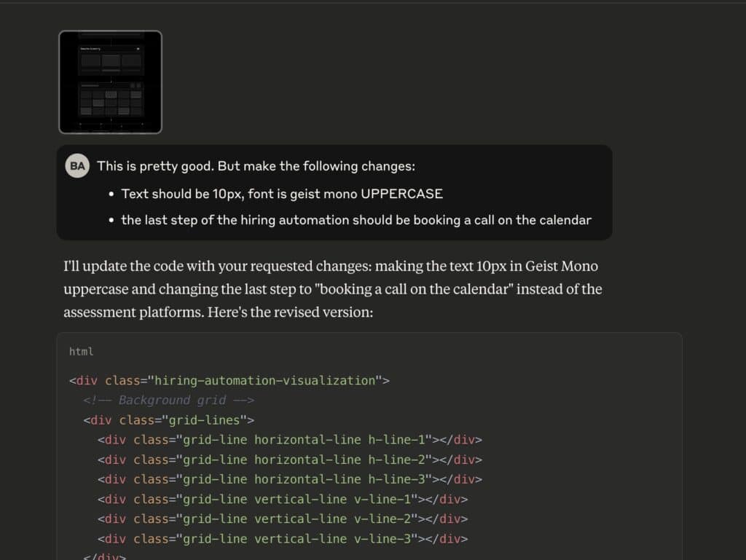Open the attached design preview thumbnail
Viewport: 746px width, 560px height.
coord(109,82)
